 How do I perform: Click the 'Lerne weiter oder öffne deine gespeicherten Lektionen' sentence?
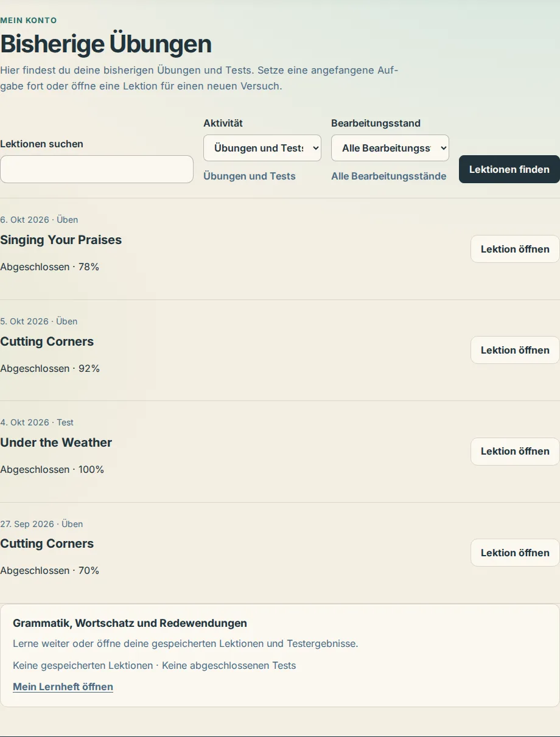(186, 643)
